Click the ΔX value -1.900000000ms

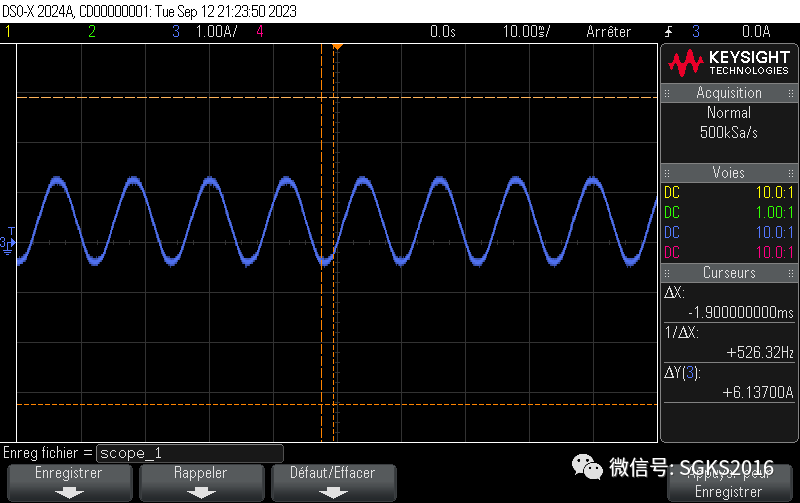tap(740, 313)
